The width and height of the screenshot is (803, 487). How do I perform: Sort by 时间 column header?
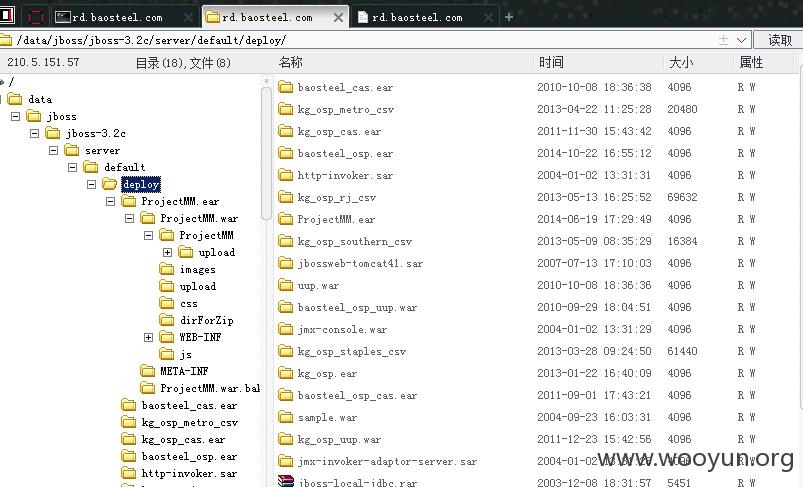pyautogui.click(x=551, y=62)
